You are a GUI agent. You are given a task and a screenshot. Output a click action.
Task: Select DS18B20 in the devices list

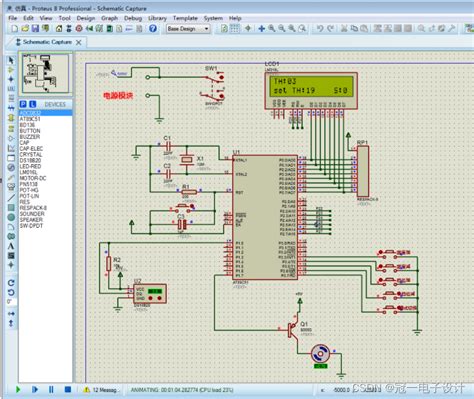click(30, 160)
